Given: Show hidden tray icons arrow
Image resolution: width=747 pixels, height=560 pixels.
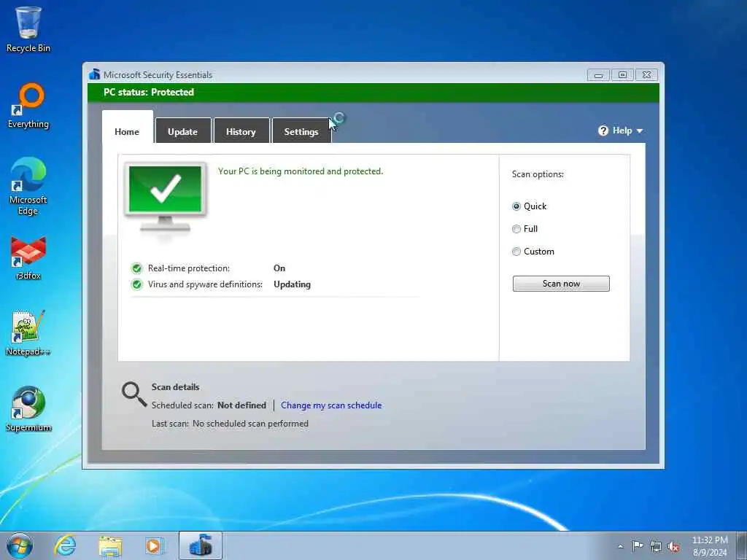Looking at the screenshot, I should (x=620, y=546).
